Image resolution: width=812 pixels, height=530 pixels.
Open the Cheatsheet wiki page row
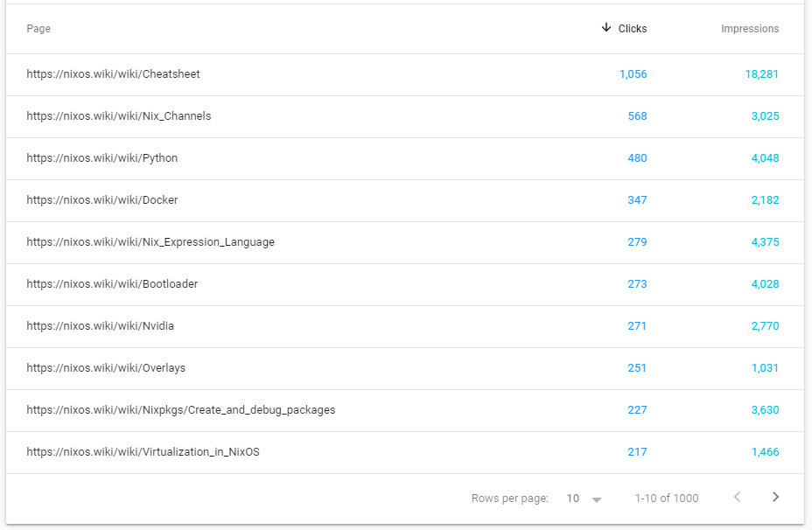(x=405, y=74)
